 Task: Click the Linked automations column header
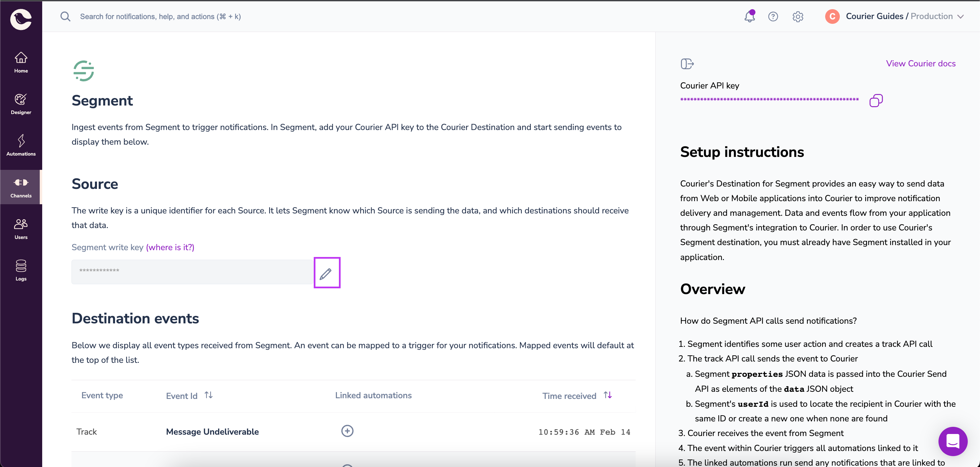coord(373,396)
